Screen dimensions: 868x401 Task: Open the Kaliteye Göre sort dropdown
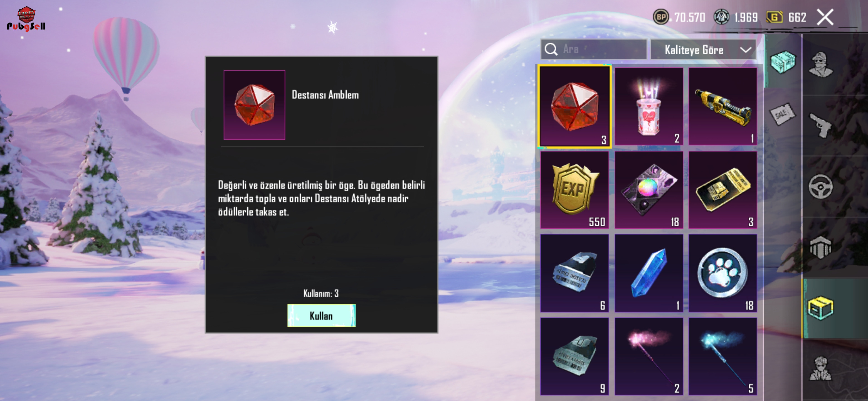704,50
